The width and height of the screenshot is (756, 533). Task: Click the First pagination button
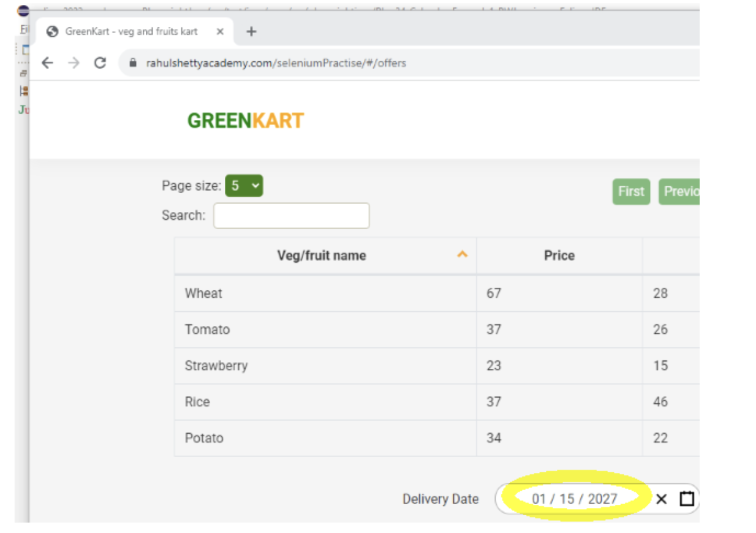(631, 191)
